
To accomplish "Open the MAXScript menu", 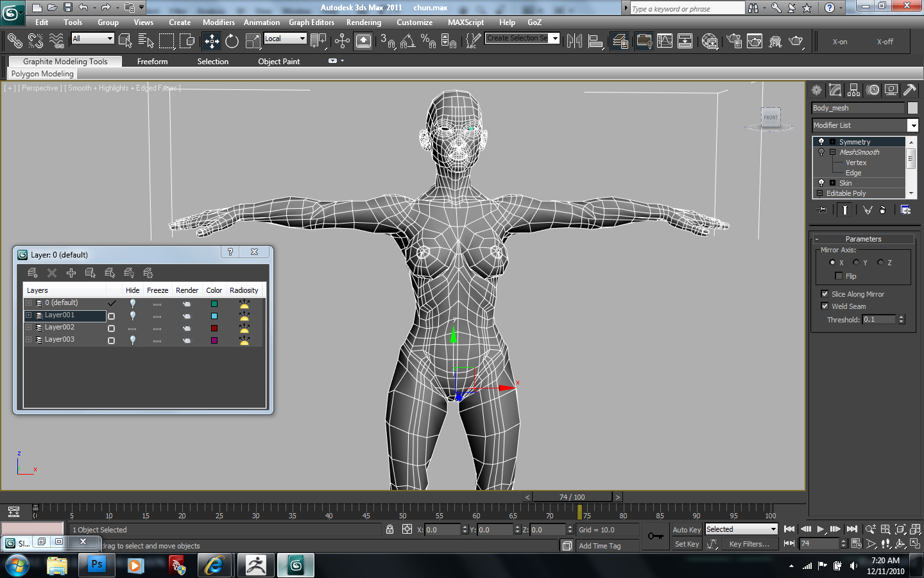I will point(466,22).
